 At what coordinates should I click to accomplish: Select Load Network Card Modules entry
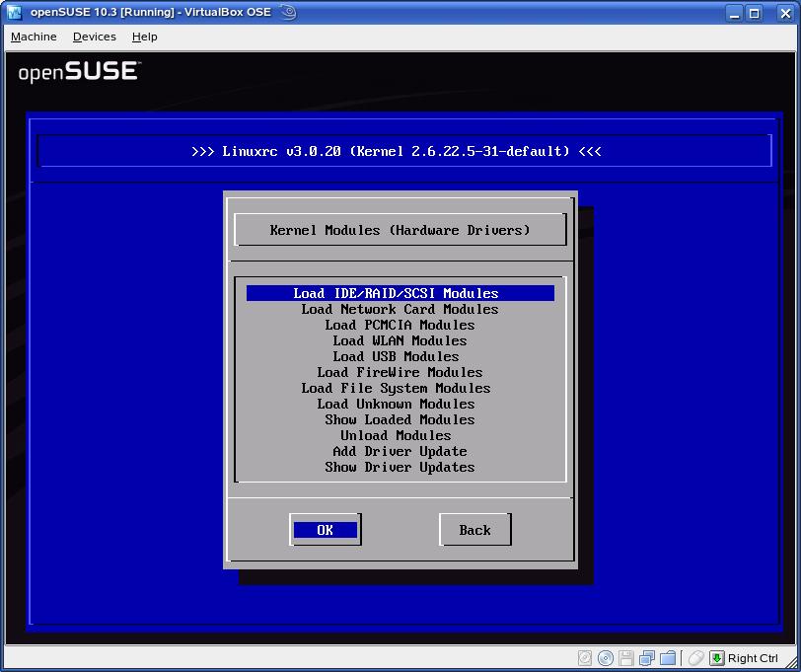click(x=400, y=309)
